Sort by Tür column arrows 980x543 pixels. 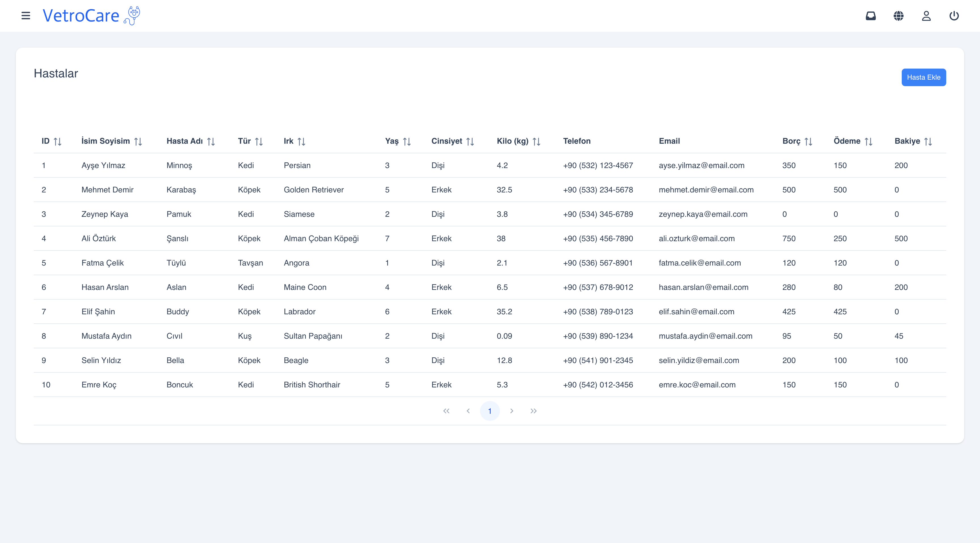click(x=259, y=141)
